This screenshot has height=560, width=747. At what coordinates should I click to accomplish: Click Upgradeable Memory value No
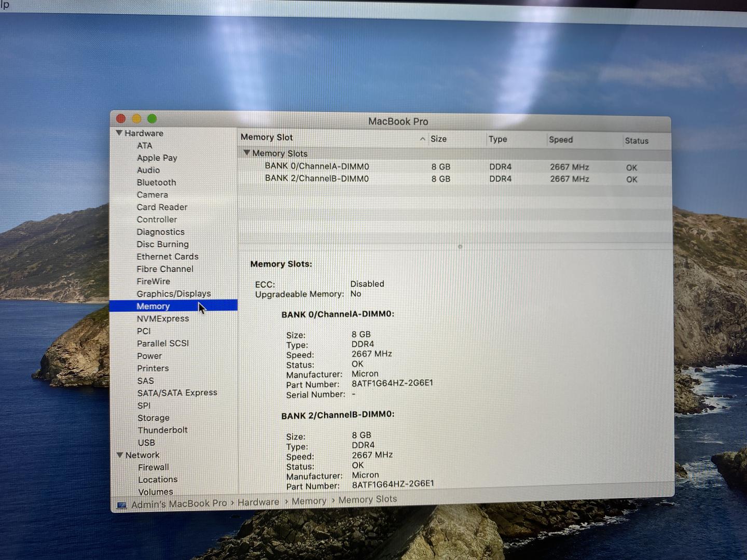(x=356, y=294)
